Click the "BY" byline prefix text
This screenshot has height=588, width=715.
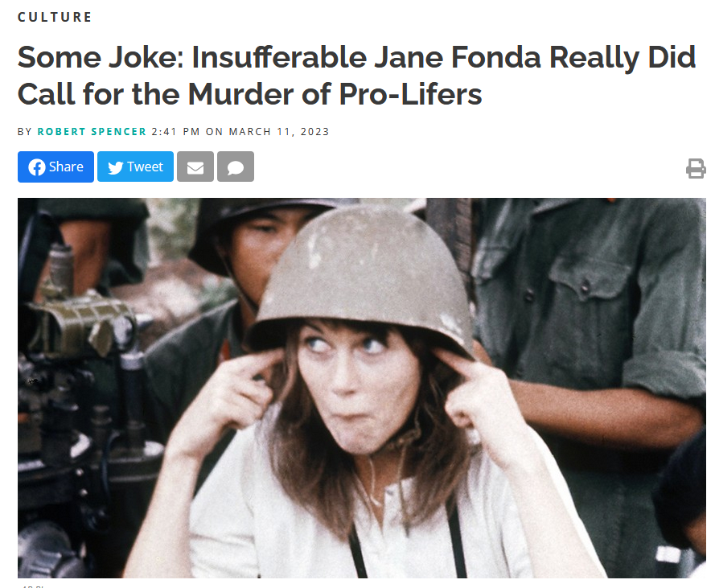25,132
